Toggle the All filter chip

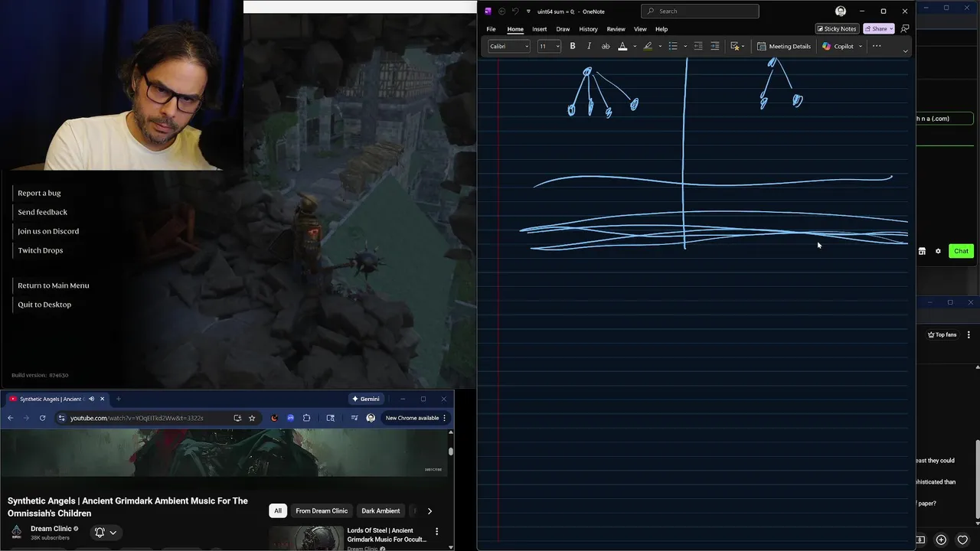278,510
